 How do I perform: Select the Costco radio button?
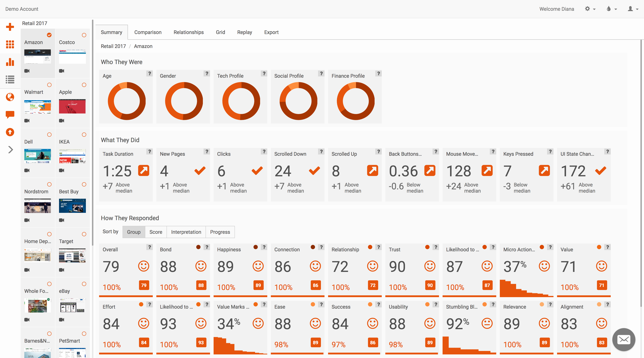84,35
